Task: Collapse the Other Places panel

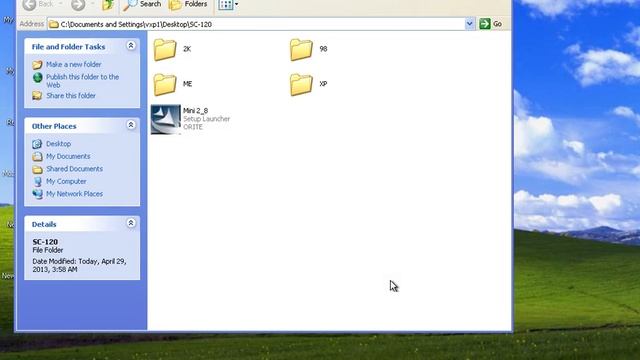Action: tap(131, 125)
